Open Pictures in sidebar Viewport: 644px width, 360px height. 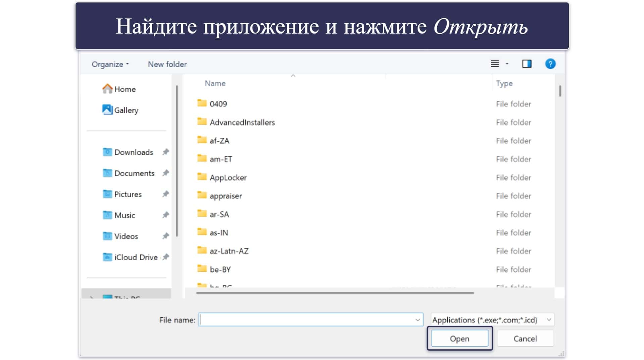click(128, 194)
